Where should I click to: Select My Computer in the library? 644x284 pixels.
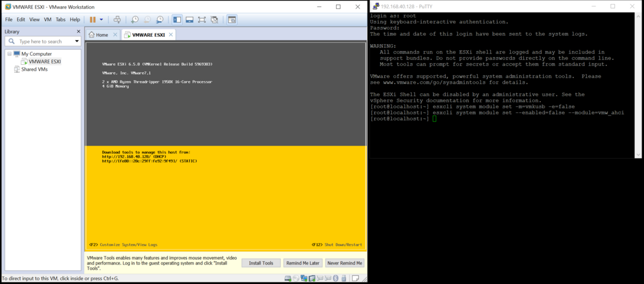tap(36, 54)
